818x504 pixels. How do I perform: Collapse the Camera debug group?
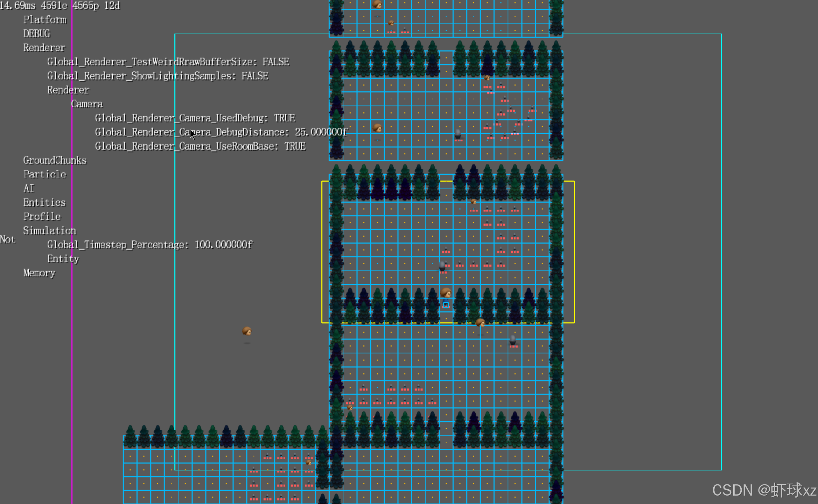87,104
